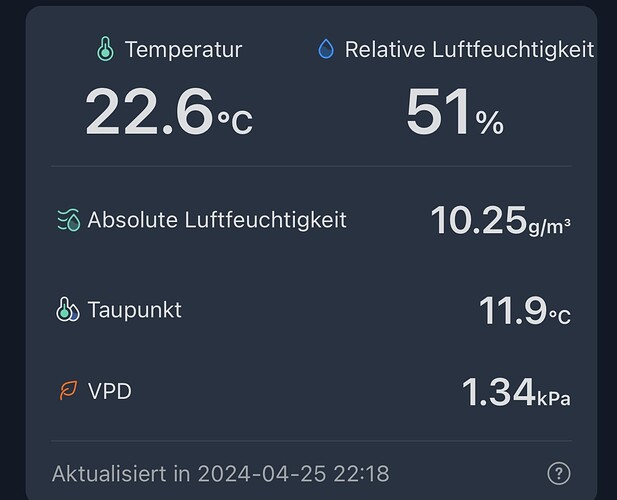Tap the 10.25 g/m³ value

pos(479,221)
